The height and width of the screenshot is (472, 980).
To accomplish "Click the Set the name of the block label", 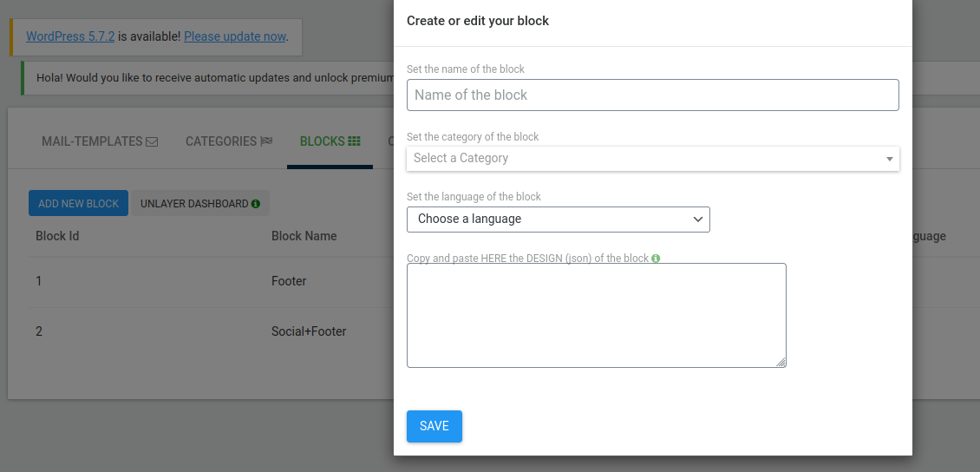I will click(x=466, y=69).
